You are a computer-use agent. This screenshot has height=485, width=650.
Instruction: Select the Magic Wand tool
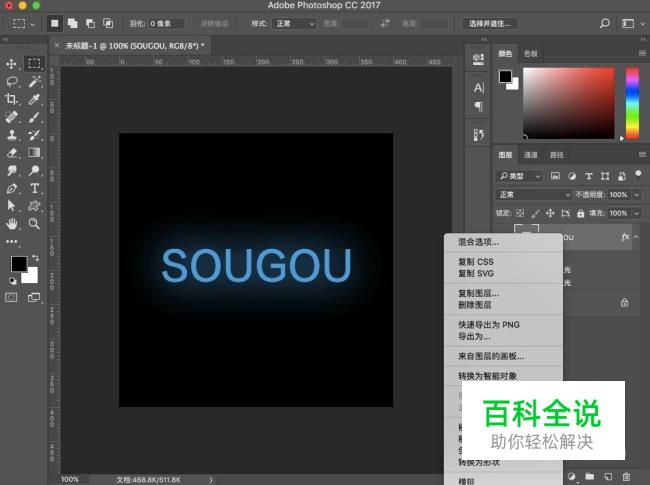pyautogui.click(x=34, y=81)
